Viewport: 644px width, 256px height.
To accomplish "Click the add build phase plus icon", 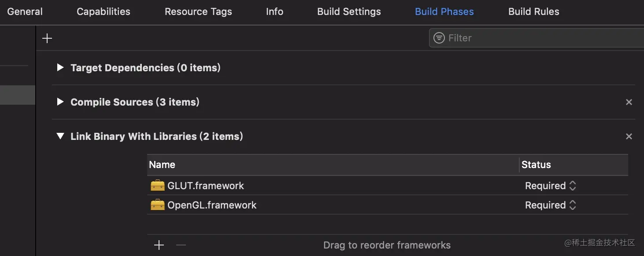I will (47, 38).
